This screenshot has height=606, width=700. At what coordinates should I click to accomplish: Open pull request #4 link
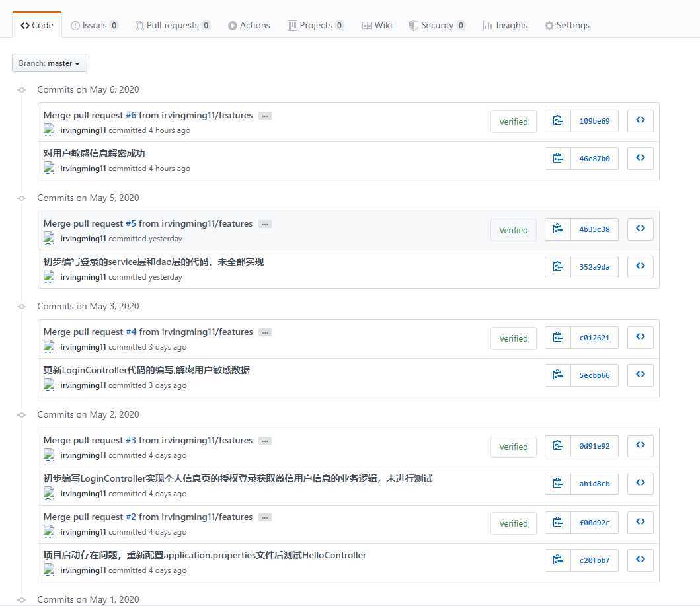[131, 332]
